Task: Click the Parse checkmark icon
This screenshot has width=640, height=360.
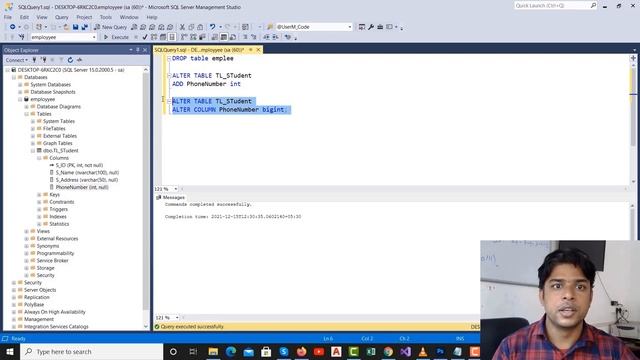Action: (x=145, y=37)
